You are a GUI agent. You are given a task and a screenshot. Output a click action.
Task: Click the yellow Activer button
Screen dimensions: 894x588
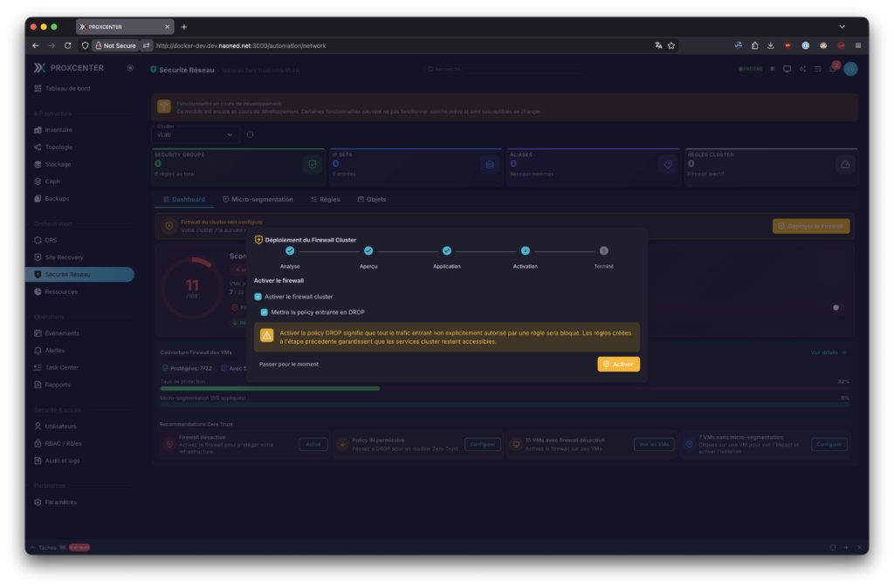[618, 364]
